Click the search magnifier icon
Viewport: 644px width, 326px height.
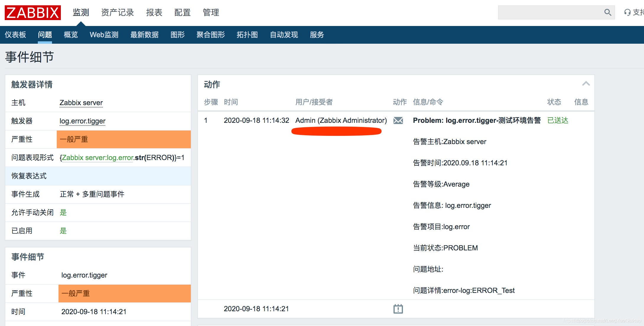pyautogui.click(x=608, y=12)
